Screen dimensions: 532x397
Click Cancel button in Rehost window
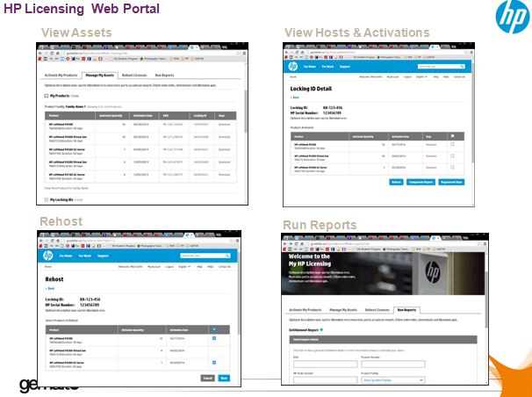tap(208, 378)
